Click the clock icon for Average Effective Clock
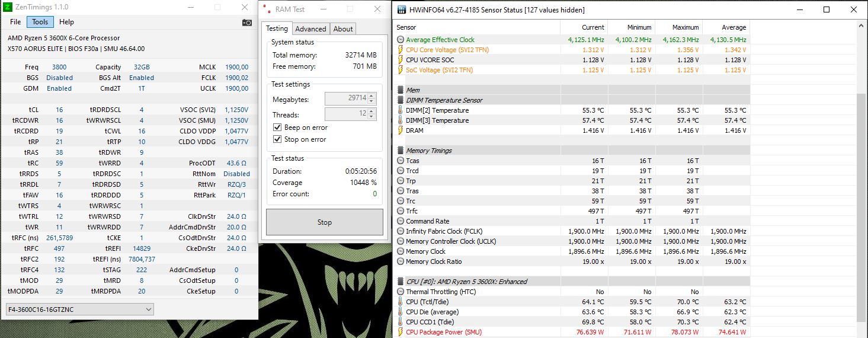The height and width of the screenshot is (338, 868). point(401,40)
